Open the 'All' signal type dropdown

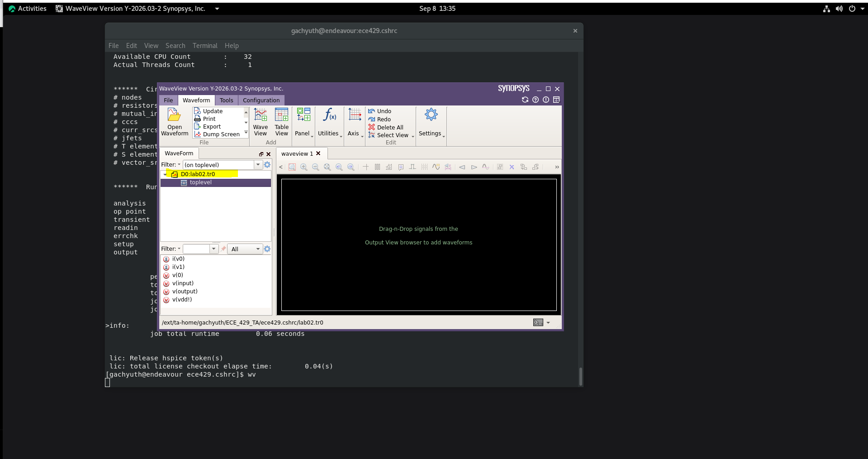coord(246,249)
